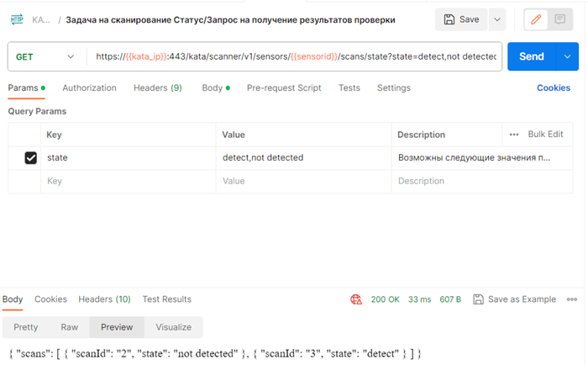Image resolution: width=588 pixels, height=365 pixels.
Task: Click the request URL field
Action: point(294,56)
